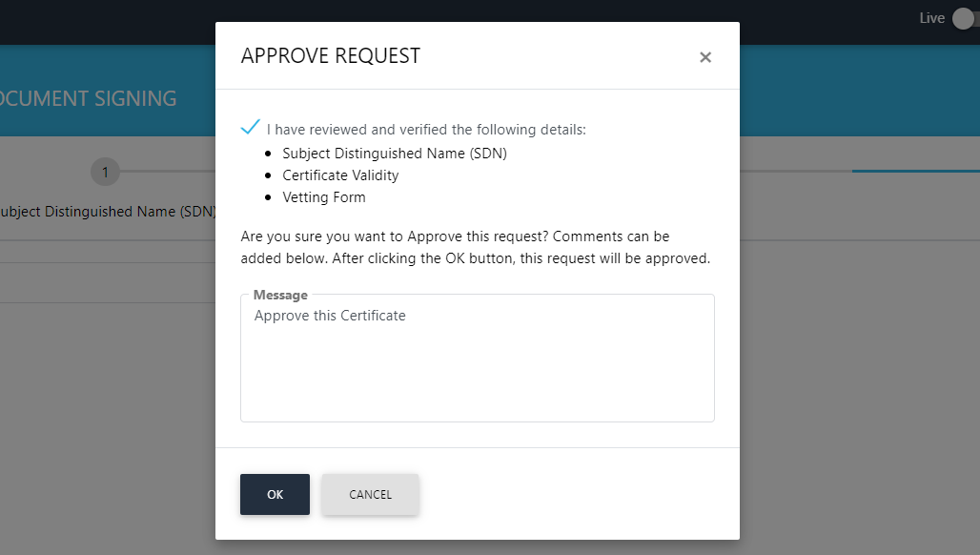
Task: Click the 'I have reviewed and verified' text
Action: coord(426,130)
